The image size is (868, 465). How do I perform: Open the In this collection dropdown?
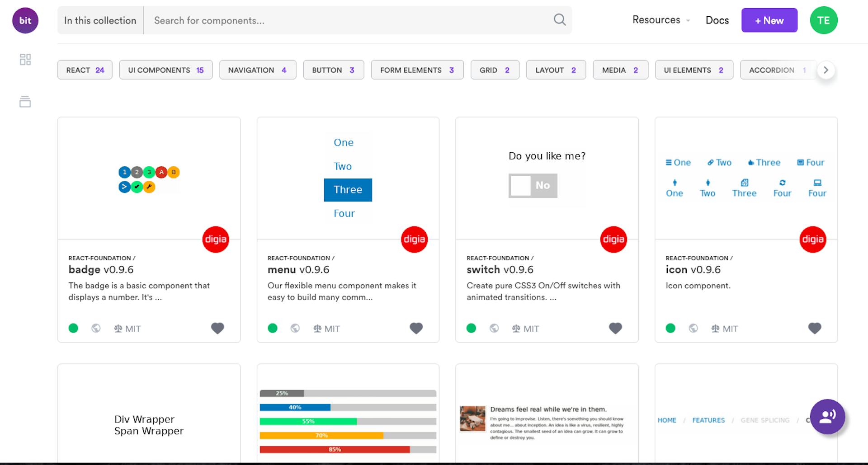(x=100, y=20)
